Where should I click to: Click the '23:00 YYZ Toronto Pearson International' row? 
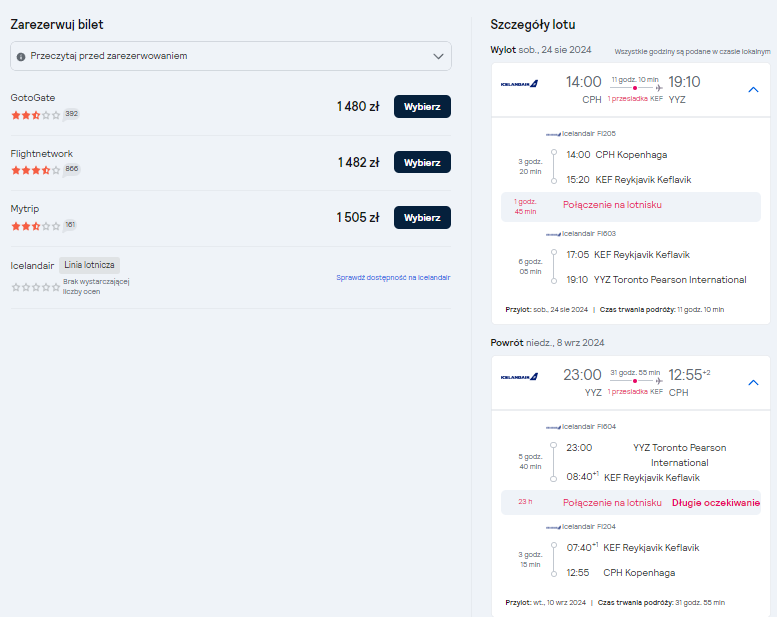click(646, 455)
